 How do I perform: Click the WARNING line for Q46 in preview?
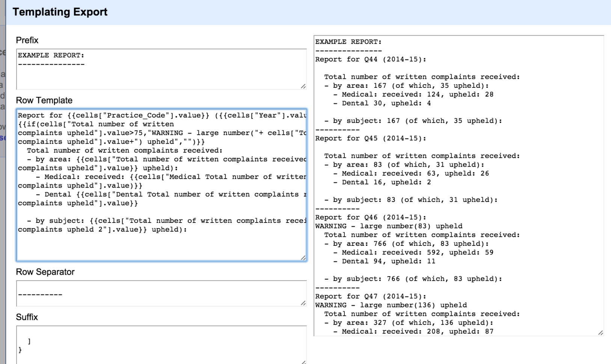(389, 226)
